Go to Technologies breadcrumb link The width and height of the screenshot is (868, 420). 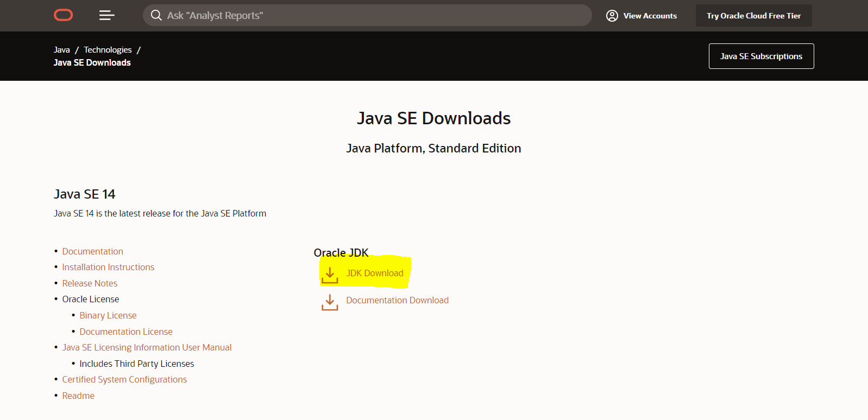108,50
